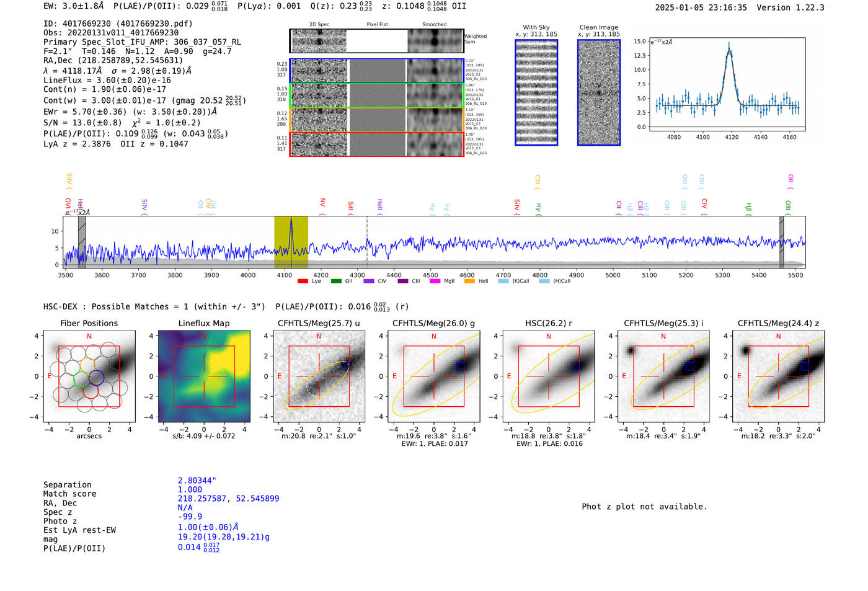The height and width of the screenshot is (591, 868).
Task: Click the blue-bordered fiber spectrum row
Action: pyautogui.click(x=377, y=71)
